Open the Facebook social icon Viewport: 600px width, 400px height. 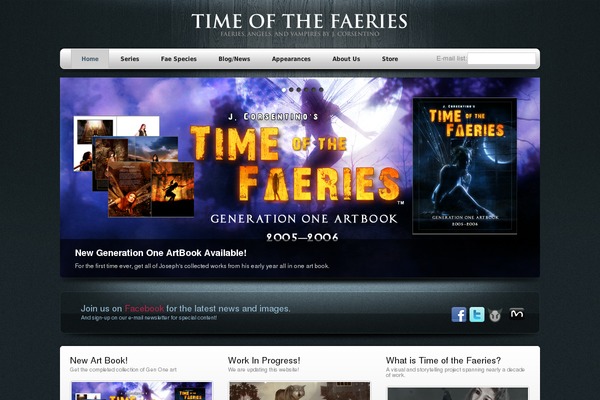[x=459, y=315]
